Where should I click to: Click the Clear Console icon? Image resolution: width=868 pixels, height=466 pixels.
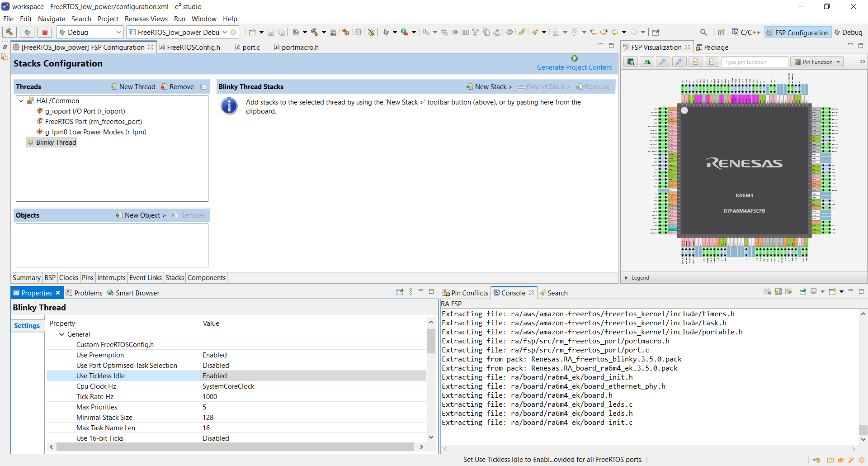(767, 292)
